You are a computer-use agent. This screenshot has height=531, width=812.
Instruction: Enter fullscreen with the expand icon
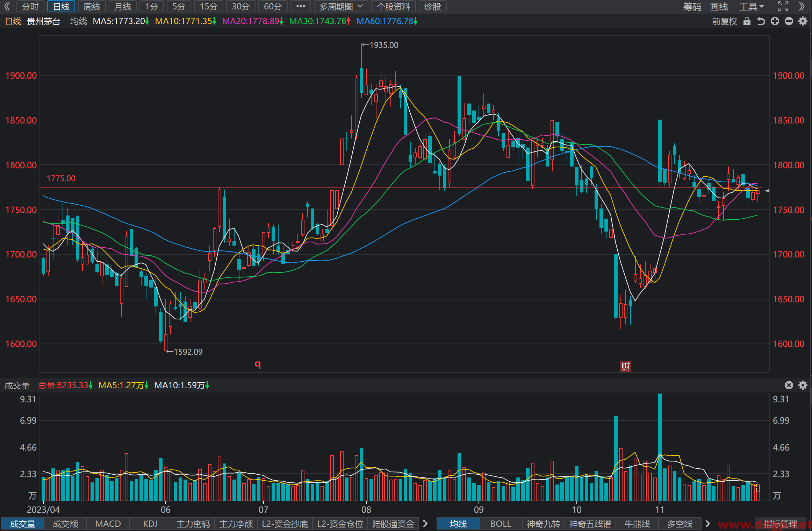783,6
